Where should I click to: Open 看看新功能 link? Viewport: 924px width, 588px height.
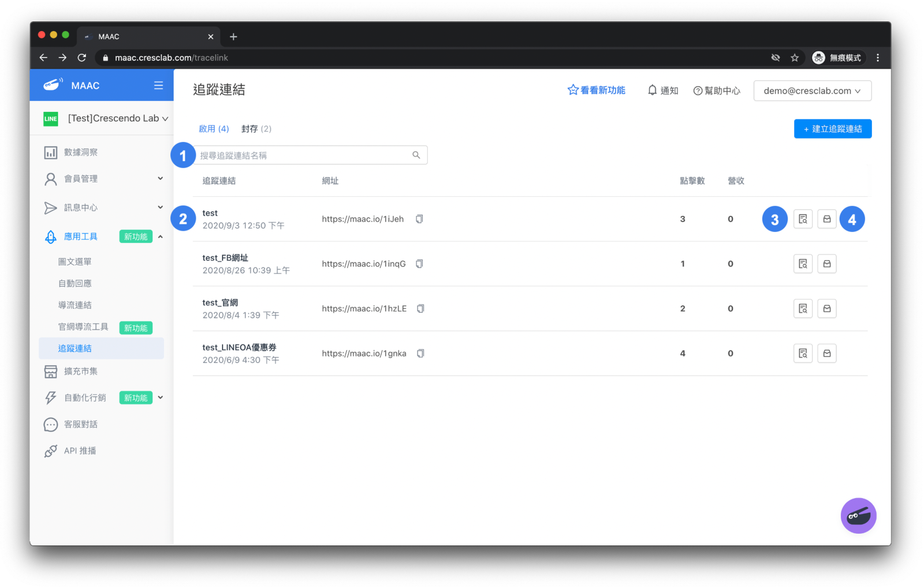pos(596,91)
